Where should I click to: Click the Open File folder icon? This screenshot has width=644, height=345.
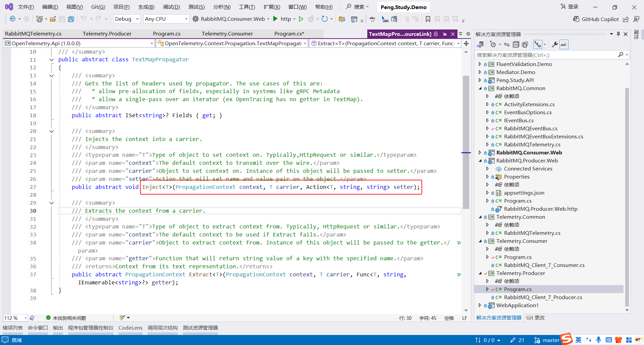pyautogui.click(x=53, y=19)
